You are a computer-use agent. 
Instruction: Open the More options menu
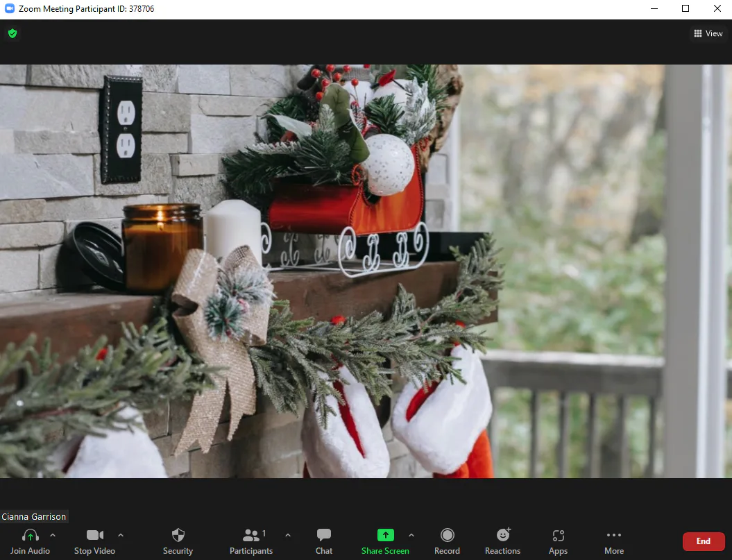[614, 541]
